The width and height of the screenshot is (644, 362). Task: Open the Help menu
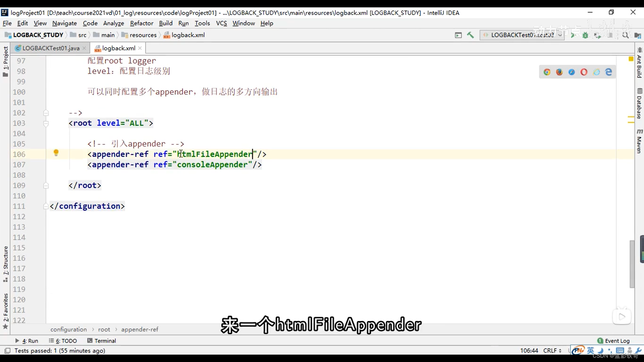(x=267, y=23)
